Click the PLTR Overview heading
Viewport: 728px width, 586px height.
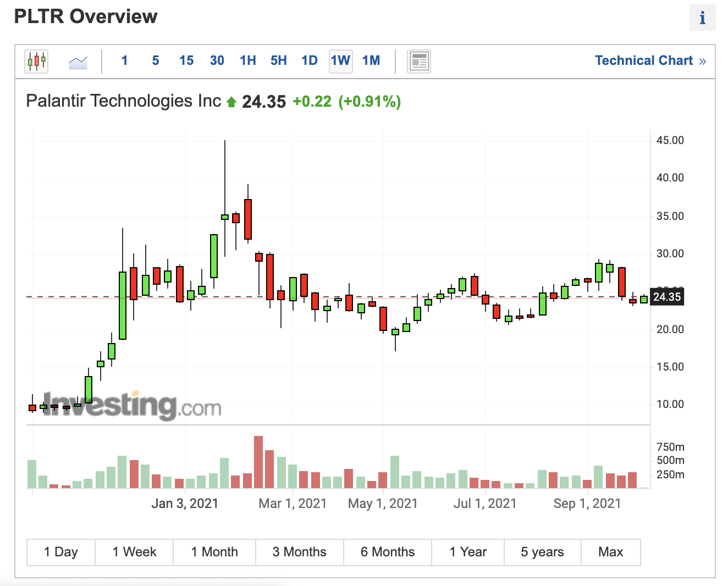86,16
